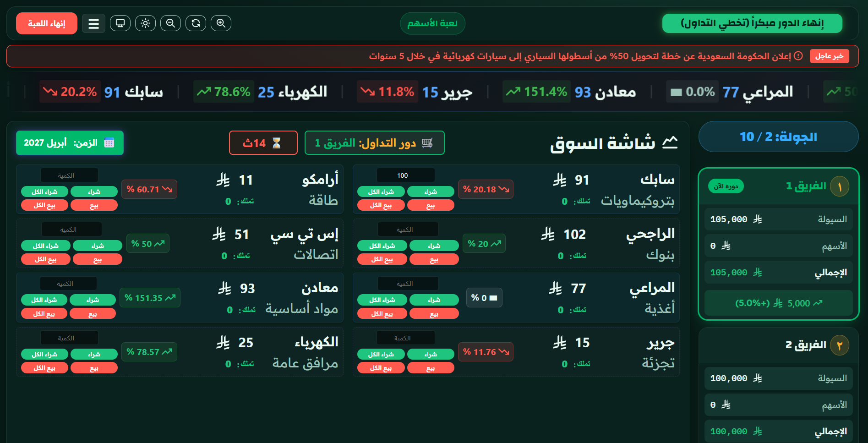Click المراعي 0% change badge

pyautogui.click(x=484, y=298)
